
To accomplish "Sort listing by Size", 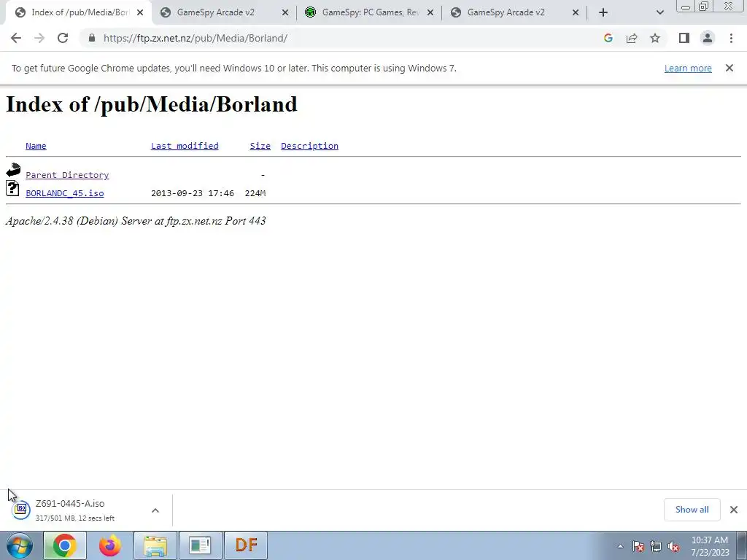I will coord(260,146).
